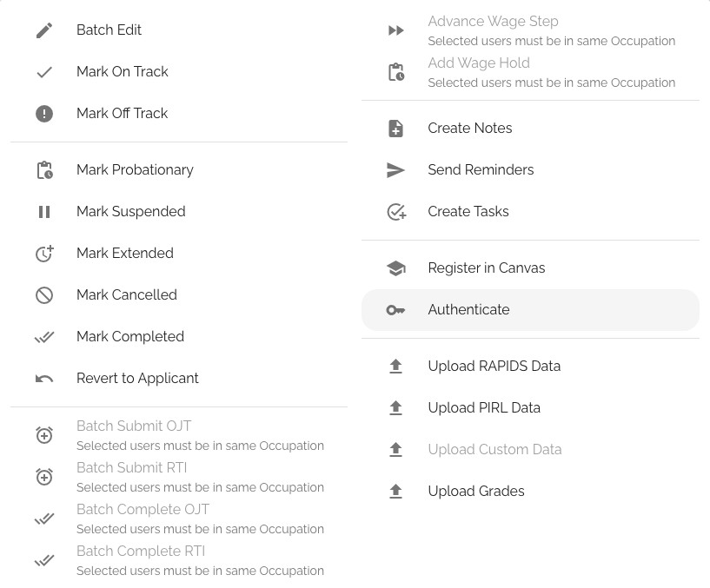
Task: Click the pause icon beside Mark Suspended
Action: click(x=44, y=212)
